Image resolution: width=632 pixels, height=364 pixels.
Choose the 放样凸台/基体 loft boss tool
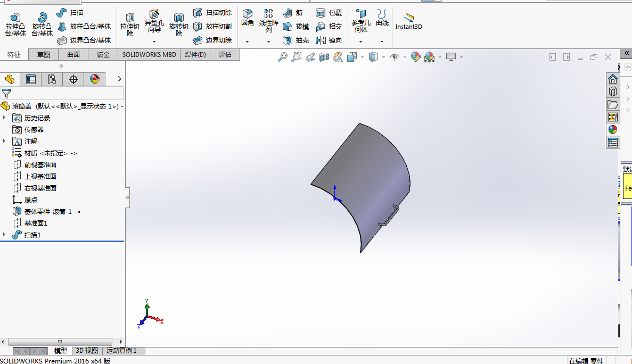point(84,27)
